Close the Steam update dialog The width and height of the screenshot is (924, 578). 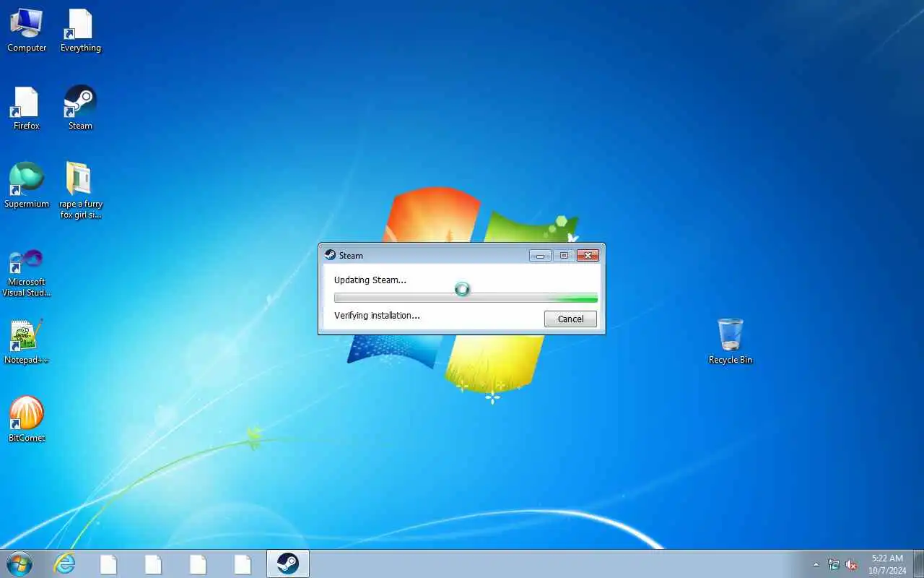588,256
